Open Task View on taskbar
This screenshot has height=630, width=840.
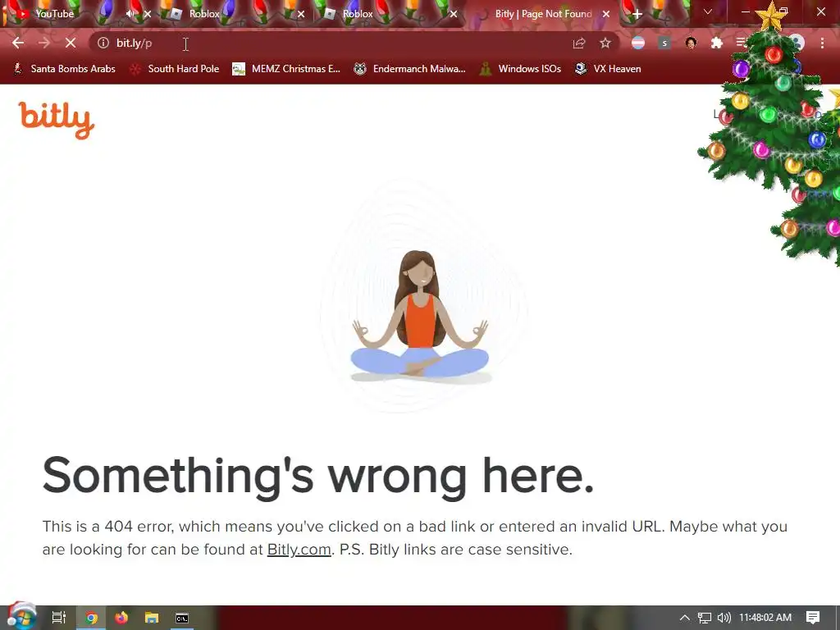coord(59,618)
